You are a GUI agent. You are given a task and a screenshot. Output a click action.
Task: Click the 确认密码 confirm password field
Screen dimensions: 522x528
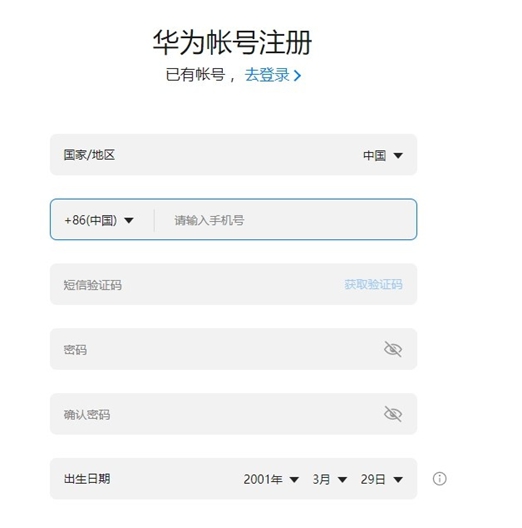(x=233, y=414)
